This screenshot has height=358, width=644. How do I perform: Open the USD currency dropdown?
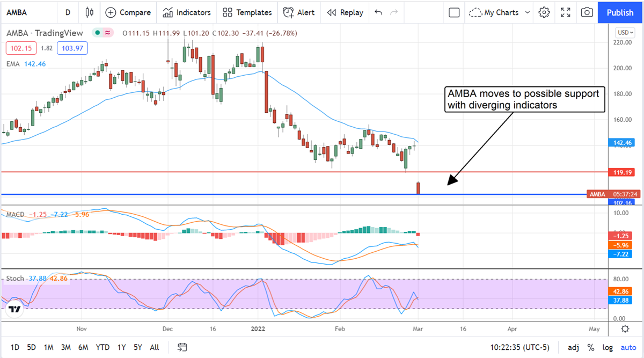[x=625, y=33]
